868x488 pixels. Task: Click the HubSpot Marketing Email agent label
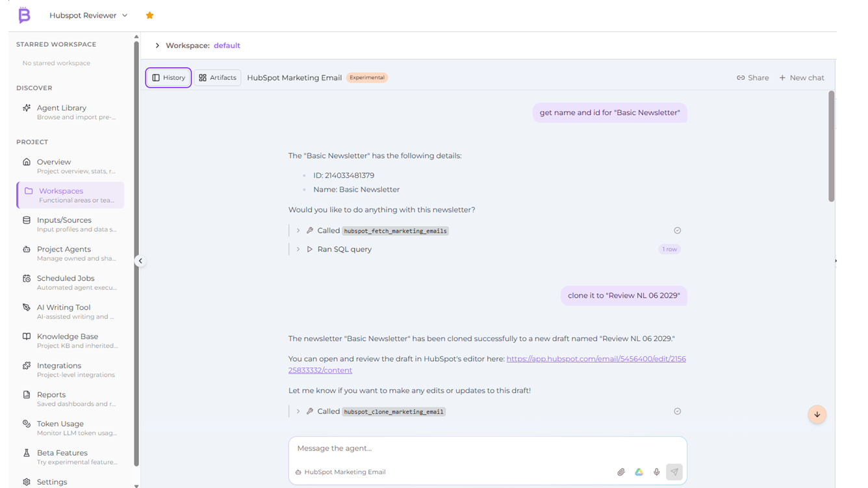340,472
